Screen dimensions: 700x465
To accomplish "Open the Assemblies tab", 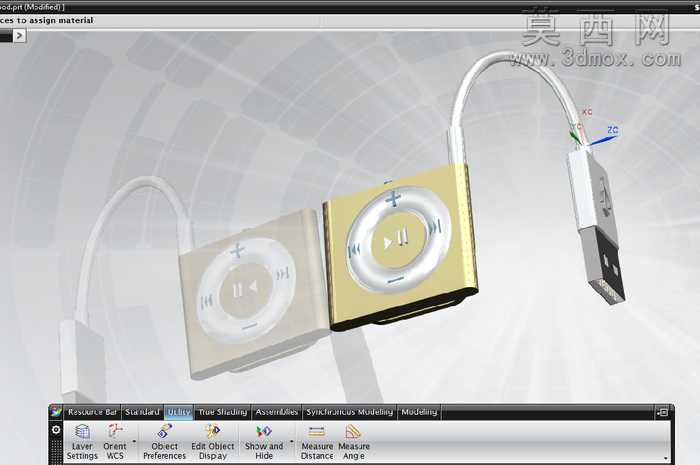I will click(x=276, y=412).
